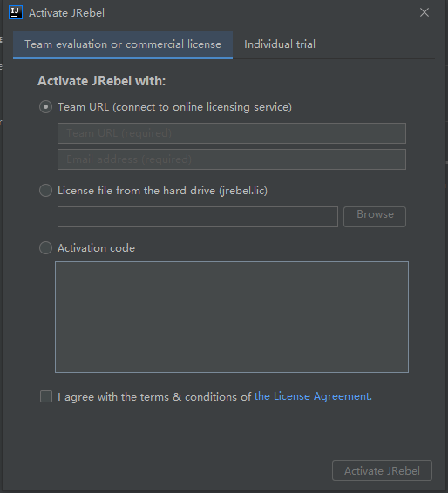Switch to the Individual trial tab

280,44
